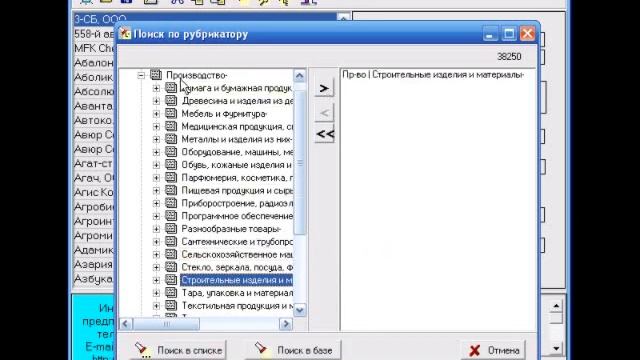Select Стекло, зеркала, посуда category

pyautogui.click(x=237, y=267)
